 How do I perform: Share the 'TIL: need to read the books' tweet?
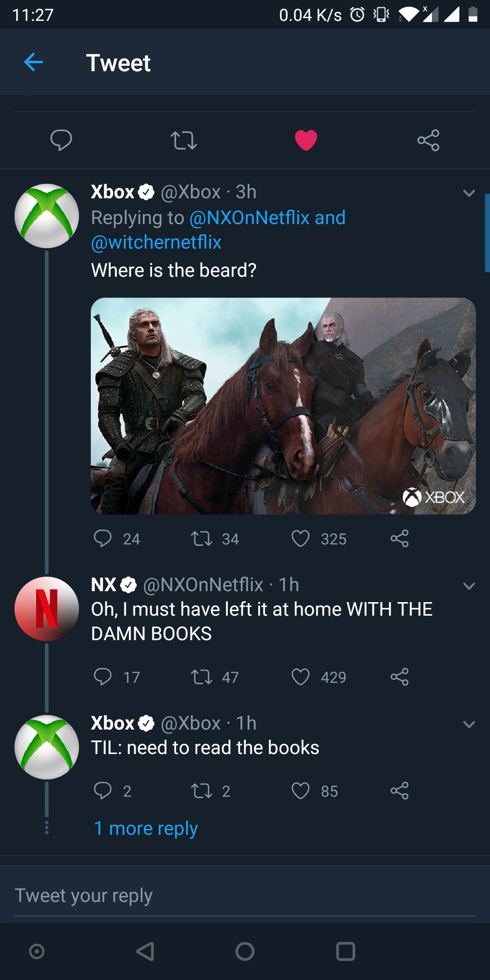(x=399, y=791)
